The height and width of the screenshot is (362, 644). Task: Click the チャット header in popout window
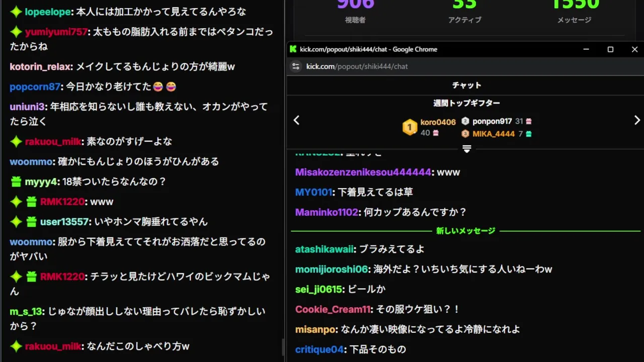466,85
